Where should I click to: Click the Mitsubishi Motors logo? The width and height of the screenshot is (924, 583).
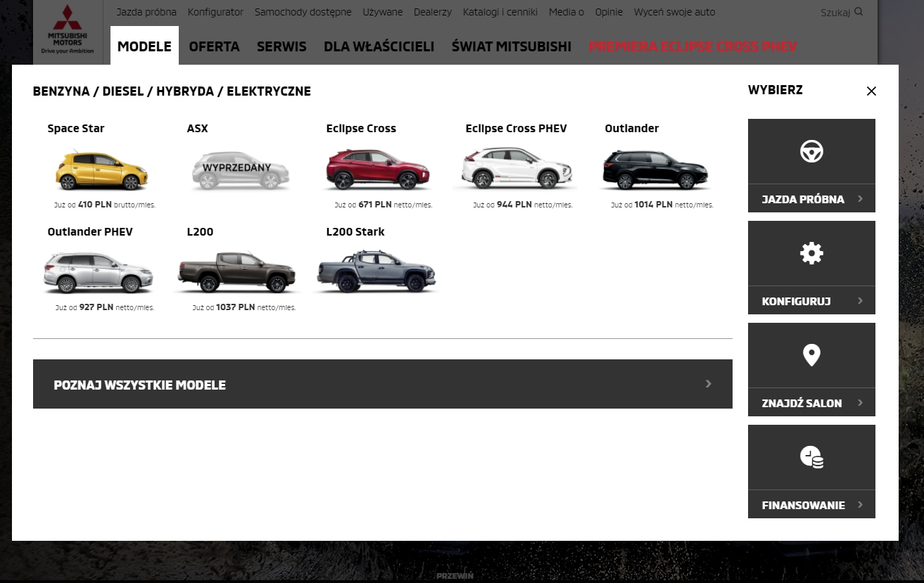[68, 30]
